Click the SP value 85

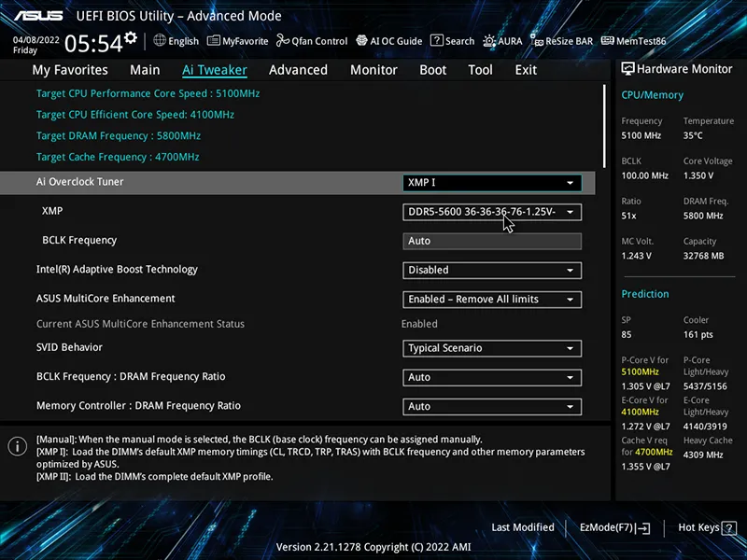pos(626,335)
